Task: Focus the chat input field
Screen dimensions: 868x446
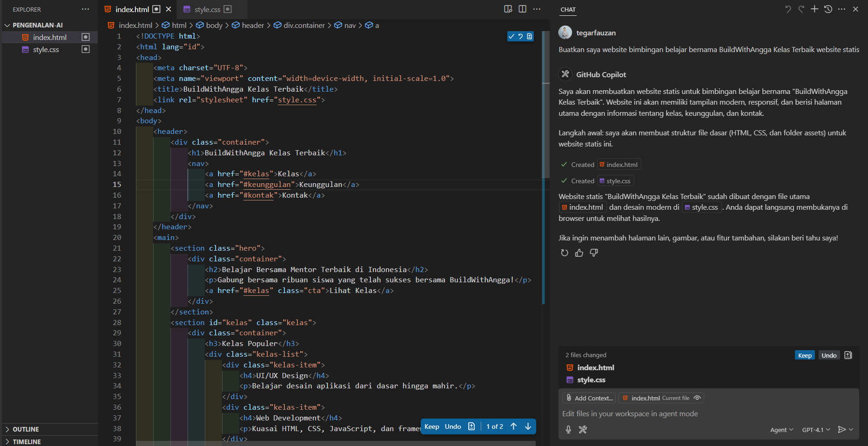Action: [x=708, y=414]
